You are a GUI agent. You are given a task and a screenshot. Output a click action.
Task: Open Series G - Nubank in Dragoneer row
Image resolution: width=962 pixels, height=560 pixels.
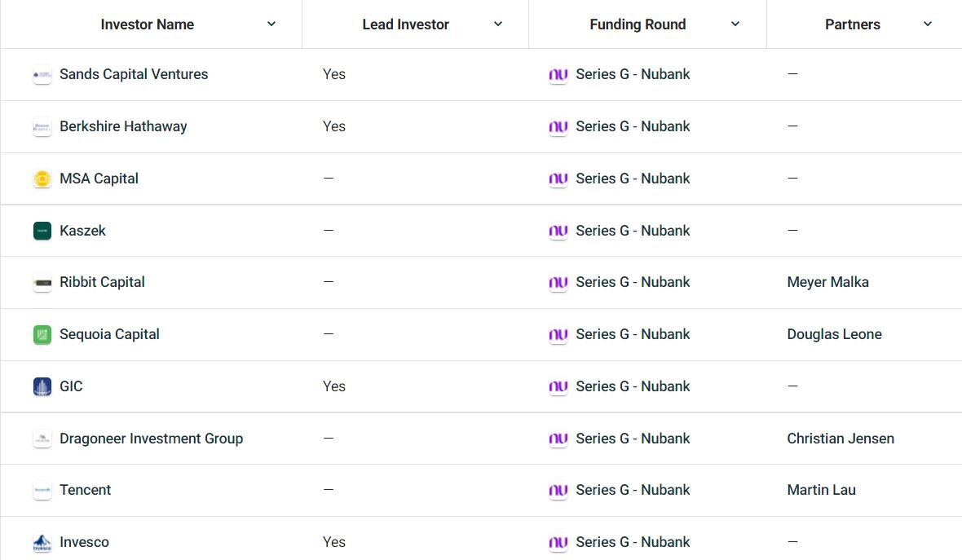click(x=633, y=439)
